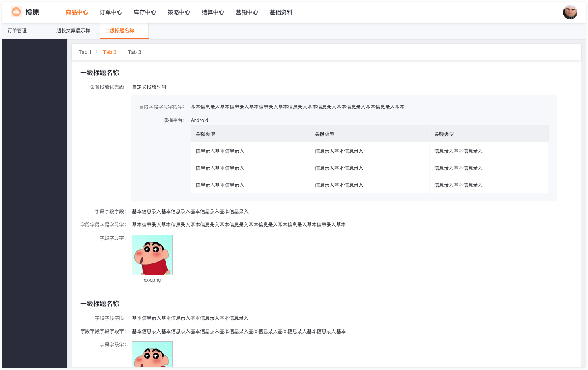
Task: Click the second 一级标题名称 section heading
Action: (x=100, y=304)
